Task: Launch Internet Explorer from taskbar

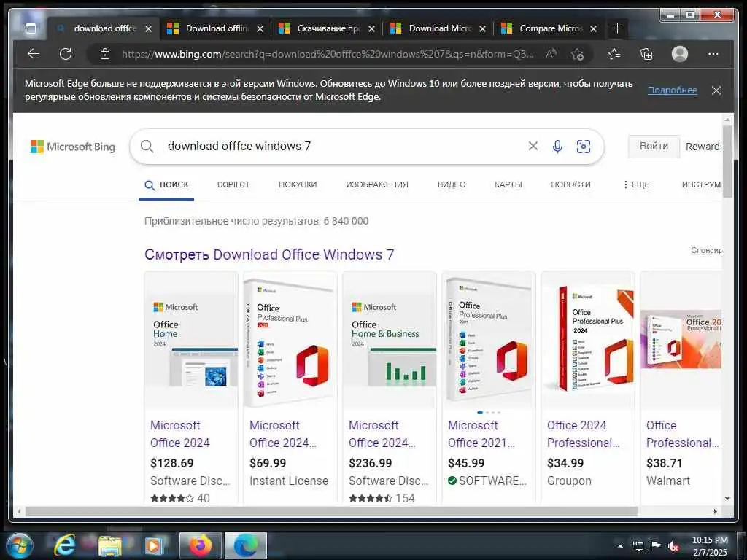Action: point(64,545)
